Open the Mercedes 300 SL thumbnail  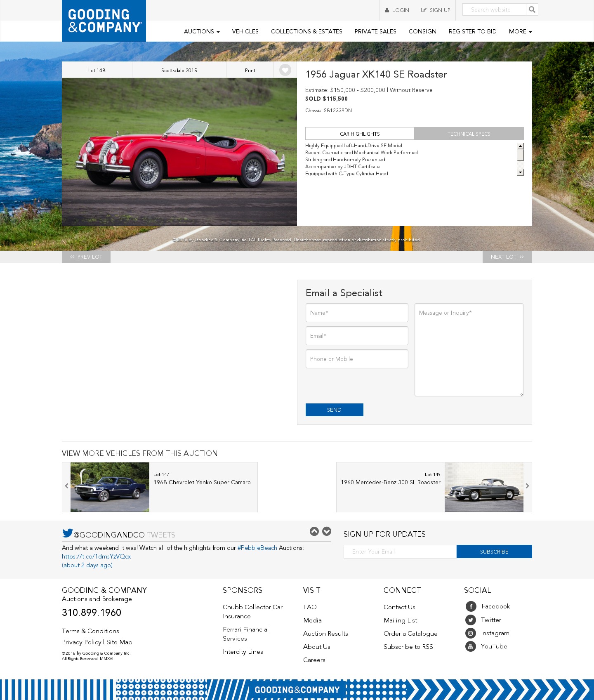pyautogui.click(x=484, y=487)
